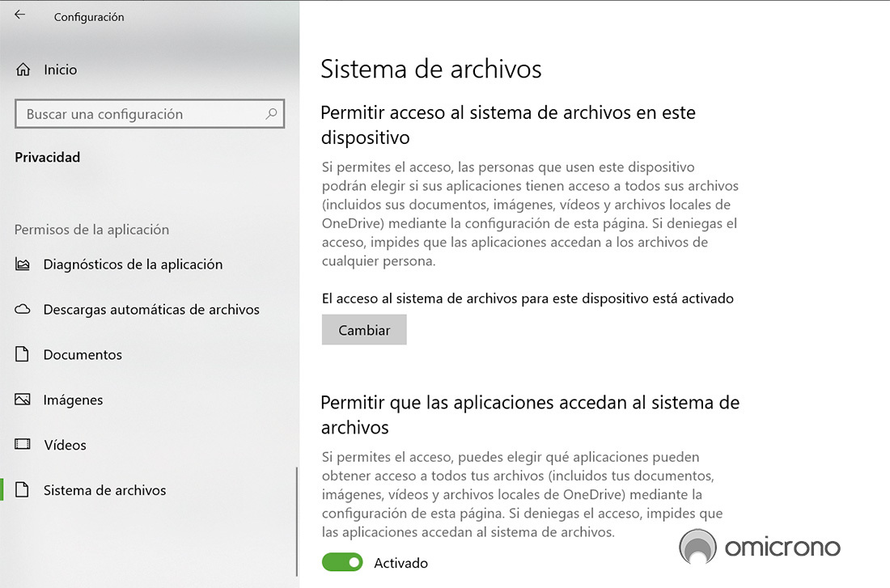This screenshot has height=588, width=890.
Task: Select the Sistema de archivos document icon
Action: pyautogui.click(x=23, y=490)
